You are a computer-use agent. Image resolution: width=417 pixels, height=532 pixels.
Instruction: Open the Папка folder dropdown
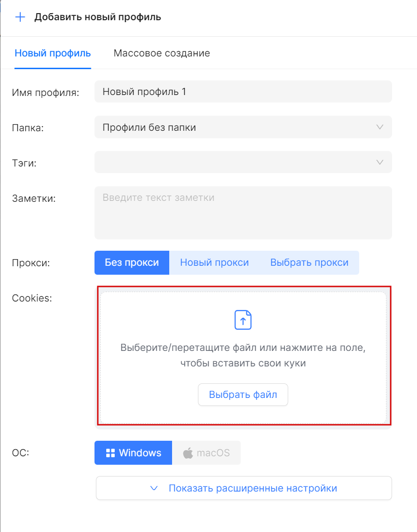pos(243,127)
